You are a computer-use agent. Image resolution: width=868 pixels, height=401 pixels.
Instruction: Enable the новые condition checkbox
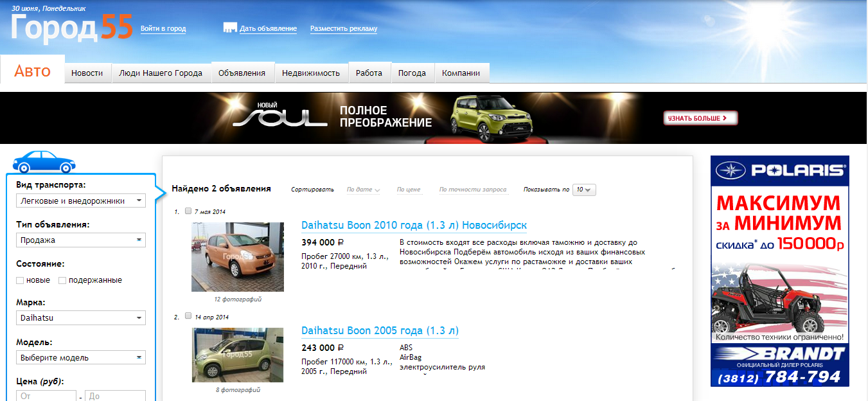(20, 280)
